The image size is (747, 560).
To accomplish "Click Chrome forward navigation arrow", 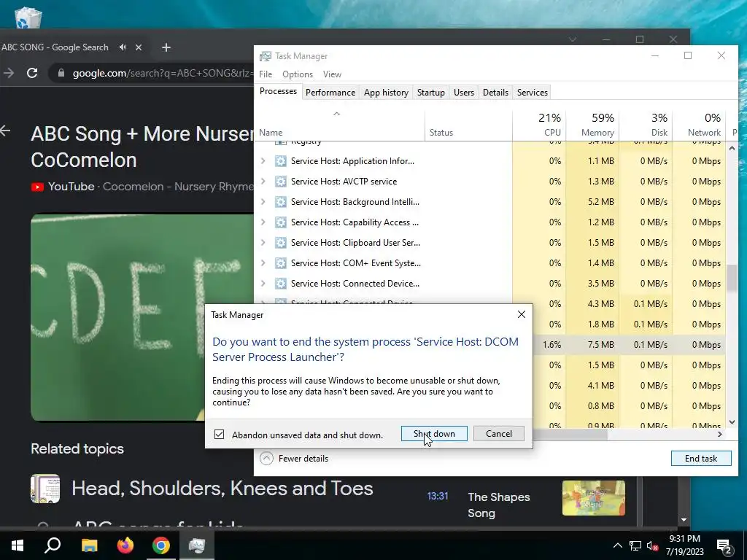I will [x=9, y=74].
